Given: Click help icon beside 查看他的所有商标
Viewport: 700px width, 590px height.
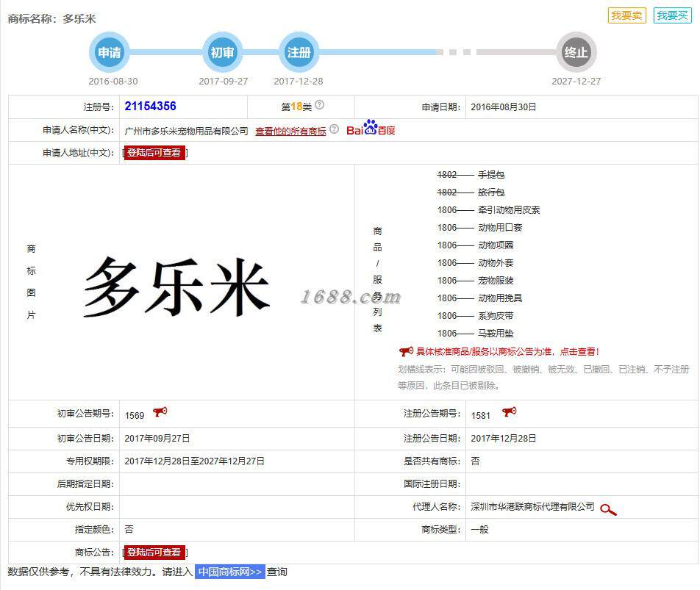Looking at the screenshot, I should [334, 129].
